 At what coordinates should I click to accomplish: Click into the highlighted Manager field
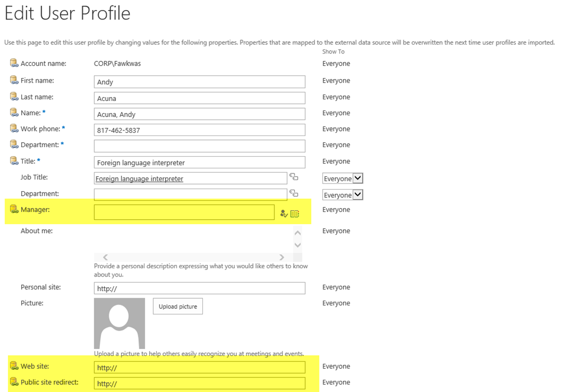[x=184, y=212]
